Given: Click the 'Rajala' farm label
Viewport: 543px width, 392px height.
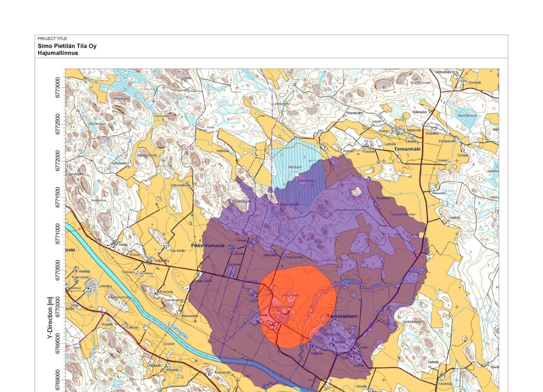Looking at the screenshot, I should click(x=107, y=324).
